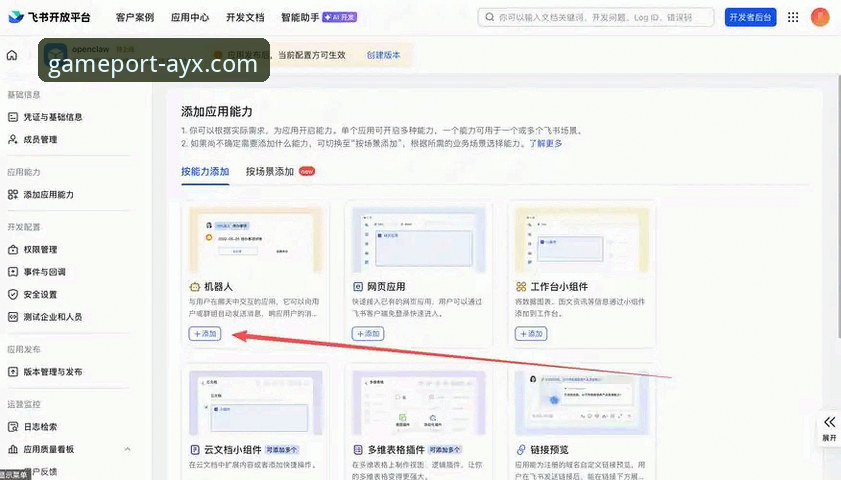Expand the side panel with 展开
841x480 pixels.
click(829, 429)
